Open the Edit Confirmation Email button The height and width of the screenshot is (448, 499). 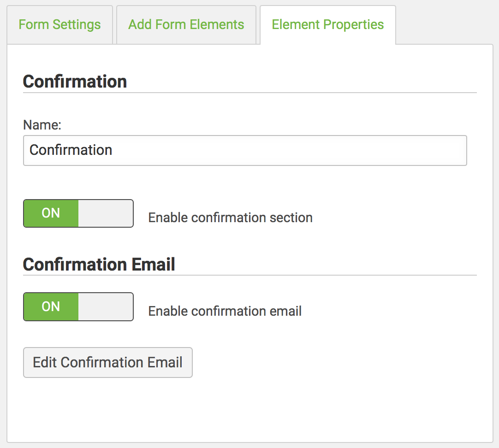[x=108, y=362]
